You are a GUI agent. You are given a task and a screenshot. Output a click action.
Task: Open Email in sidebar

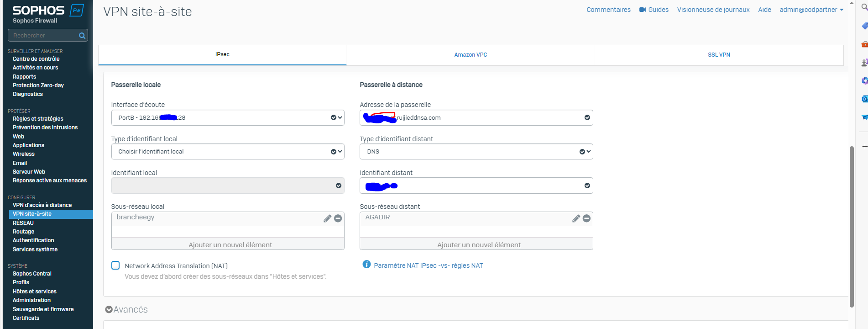[20, 163]
